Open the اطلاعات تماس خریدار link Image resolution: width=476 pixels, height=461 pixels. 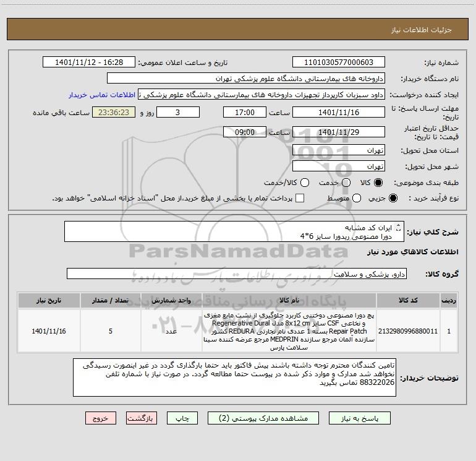102,95
